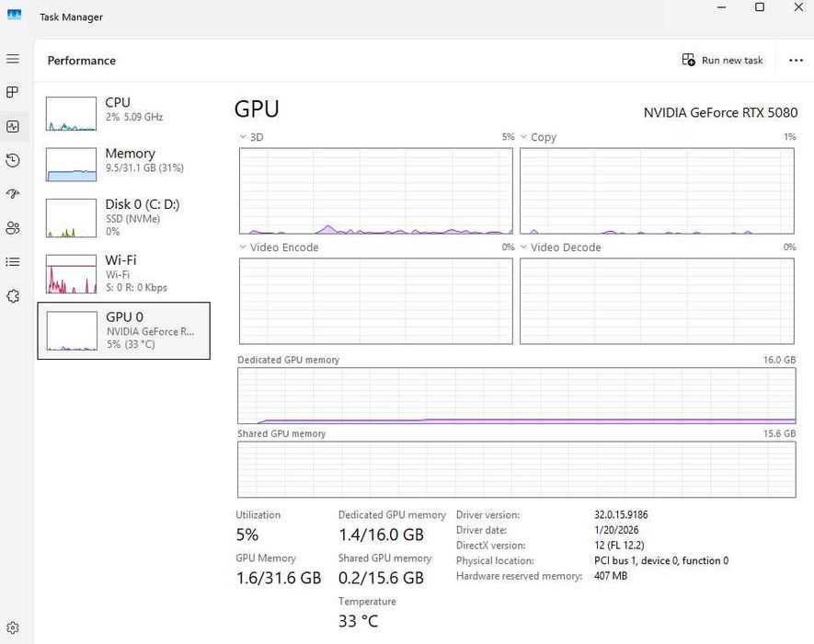This screenshot has height=644, width=814.
Task: Open Task Manager settings gear
Action: [13, 627]
